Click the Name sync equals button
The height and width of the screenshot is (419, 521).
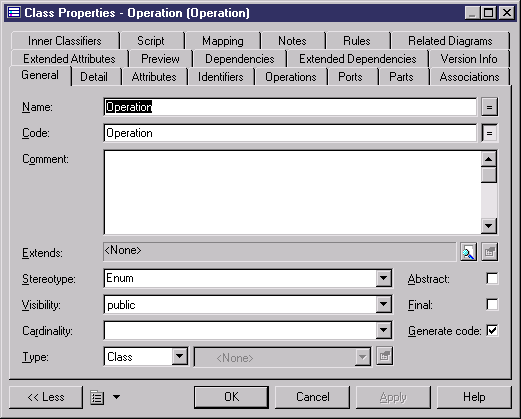(x=489, y=107)
